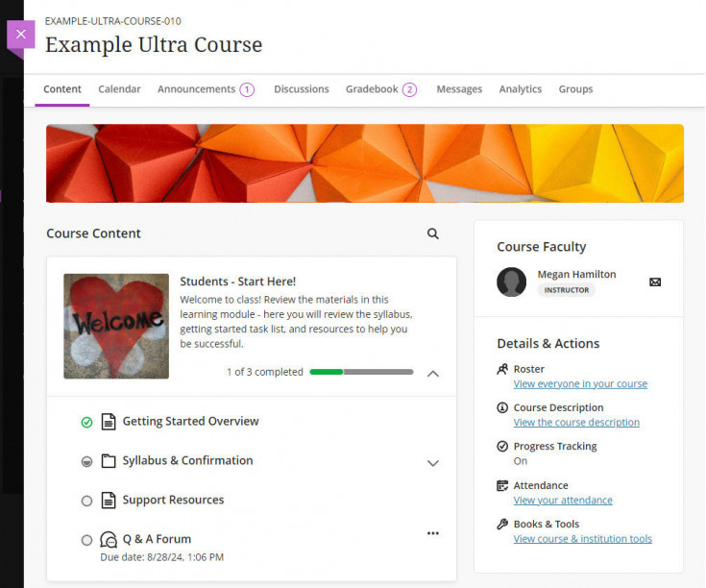Open the Announcements tab

click(x=196, y=89)
